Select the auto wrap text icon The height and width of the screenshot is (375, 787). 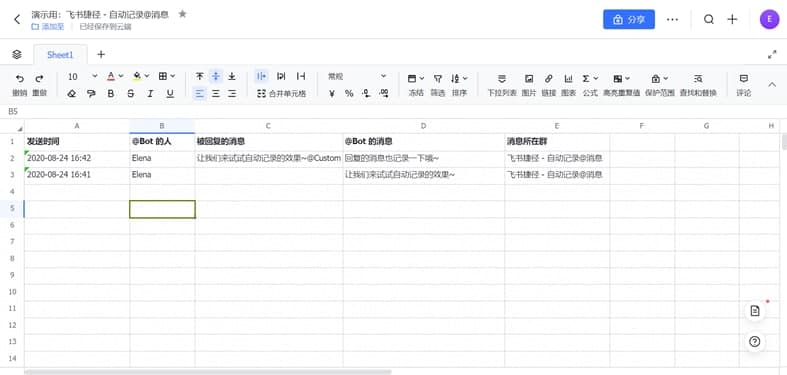tap(281, 76)
